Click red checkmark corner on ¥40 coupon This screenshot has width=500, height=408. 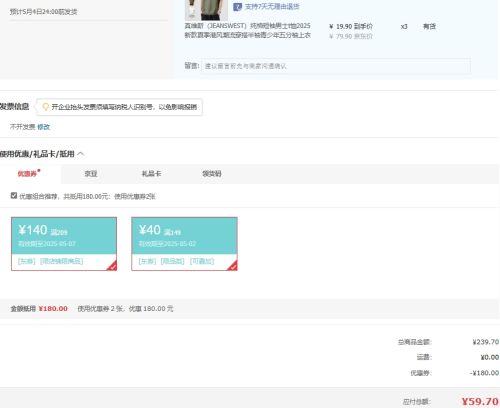click(x=233, y=266)
